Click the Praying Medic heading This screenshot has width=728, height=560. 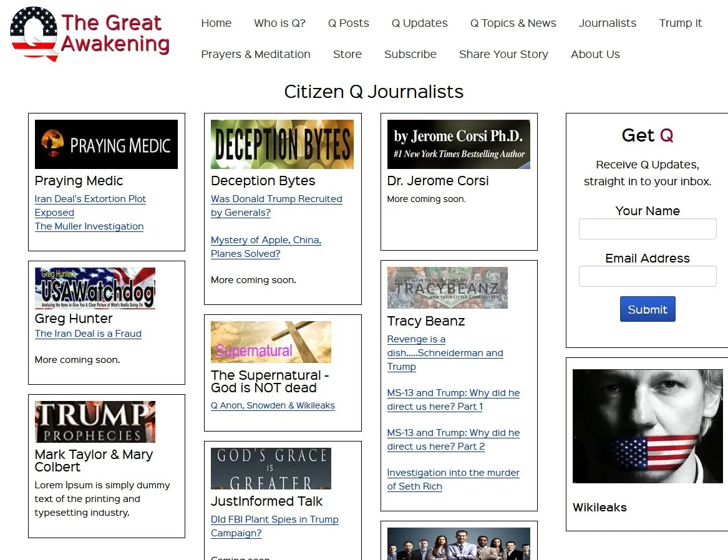pos(79,180)
